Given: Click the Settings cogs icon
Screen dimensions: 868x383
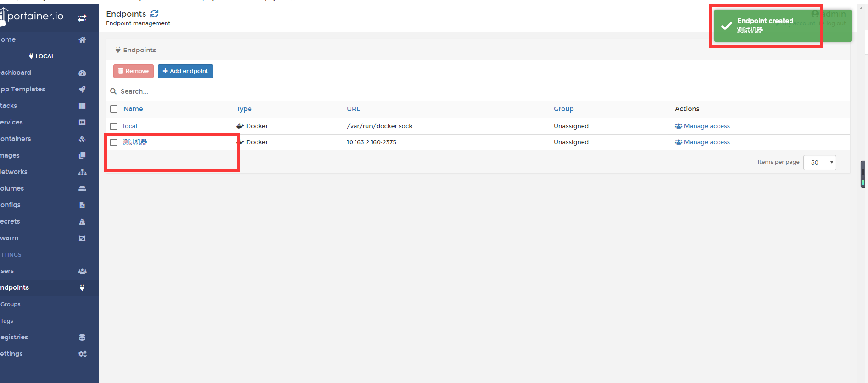Looking at the screenshot, I should (82, 354).
